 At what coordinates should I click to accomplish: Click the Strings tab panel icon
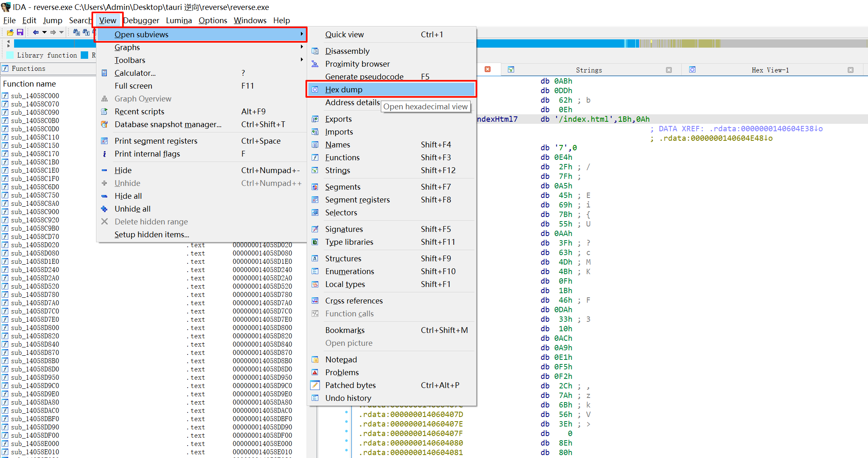pyautogui.click(x=511, y=70)
